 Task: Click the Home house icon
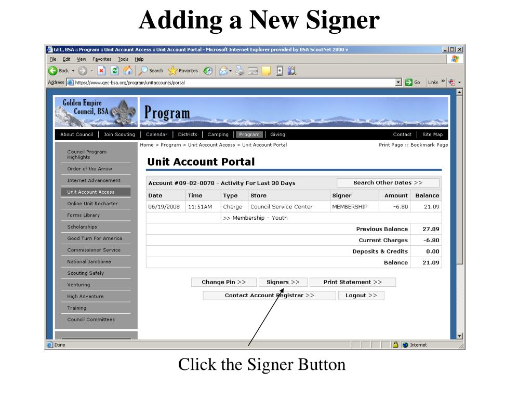(128, 71)
